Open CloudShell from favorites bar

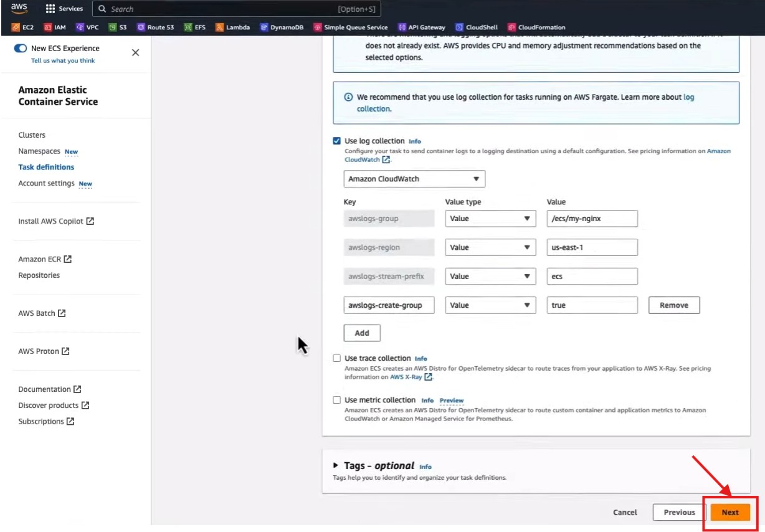[477, 27]
